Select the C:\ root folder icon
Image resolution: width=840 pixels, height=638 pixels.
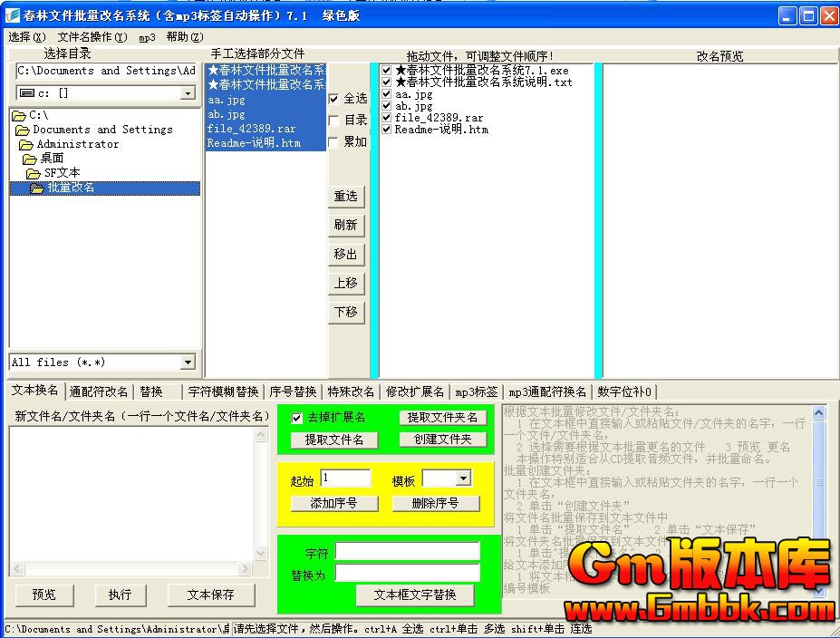tap(18, 115)
